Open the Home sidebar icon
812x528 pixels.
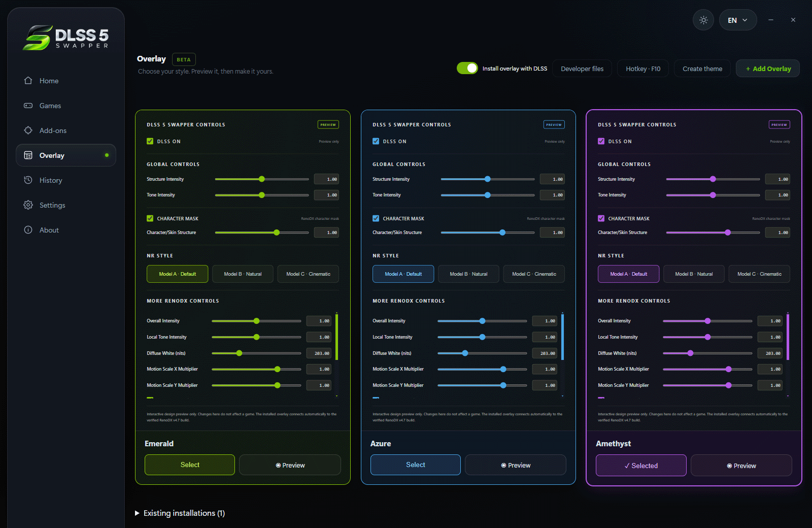coord(28,81)
